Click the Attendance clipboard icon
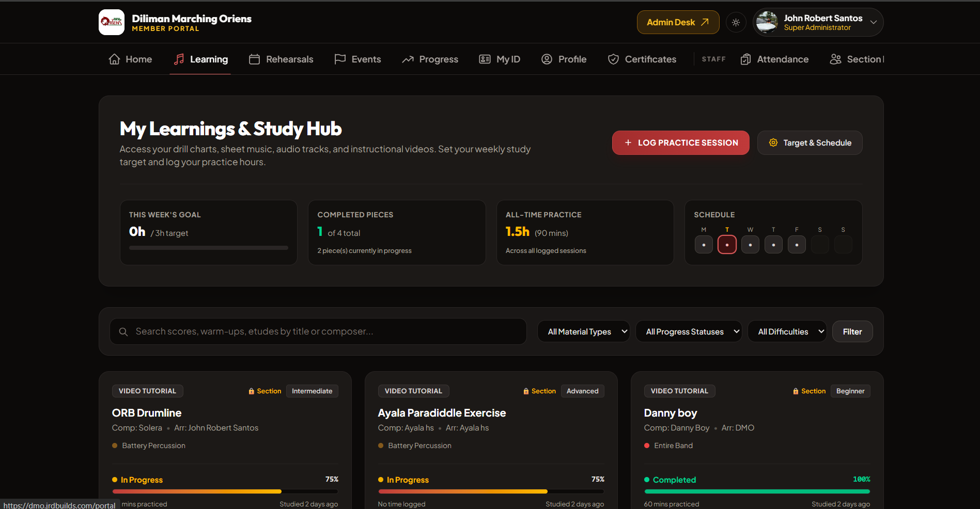Viewport: 980px width, 509px height. [x=745, y=59]
